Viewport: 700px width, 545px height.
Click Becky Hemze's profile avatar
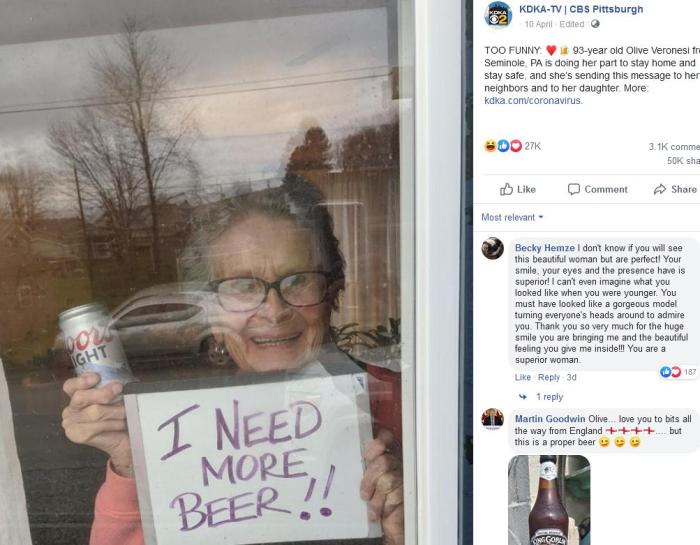pos(492,248)
